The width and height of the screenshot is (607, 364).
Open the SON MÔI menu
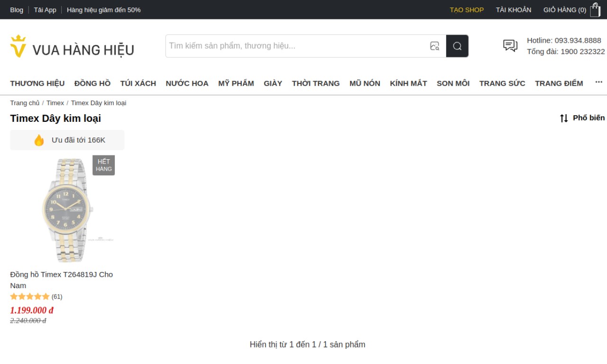click(453, 83)
